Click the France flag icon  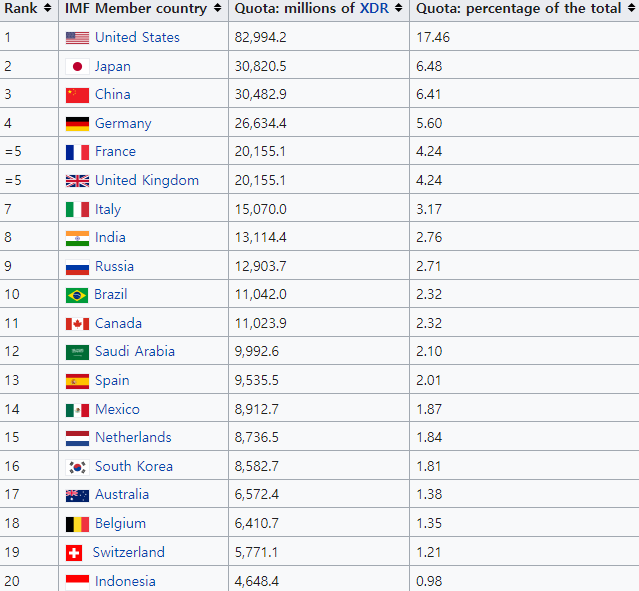click(77, 152)
